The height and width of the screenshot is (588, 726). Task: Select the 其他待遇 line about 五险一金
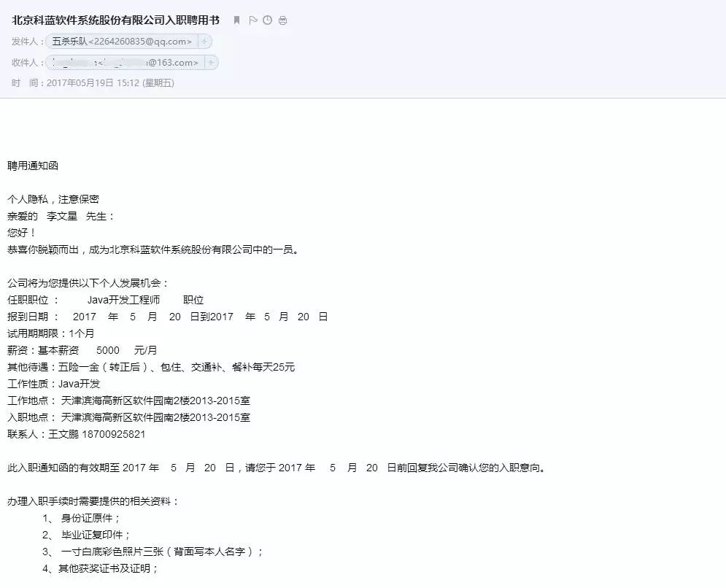coord(151,367)
